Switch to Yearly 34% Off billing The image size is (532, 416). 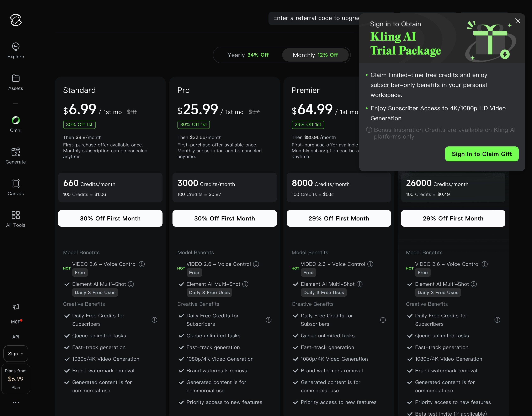tap(248, 55)
